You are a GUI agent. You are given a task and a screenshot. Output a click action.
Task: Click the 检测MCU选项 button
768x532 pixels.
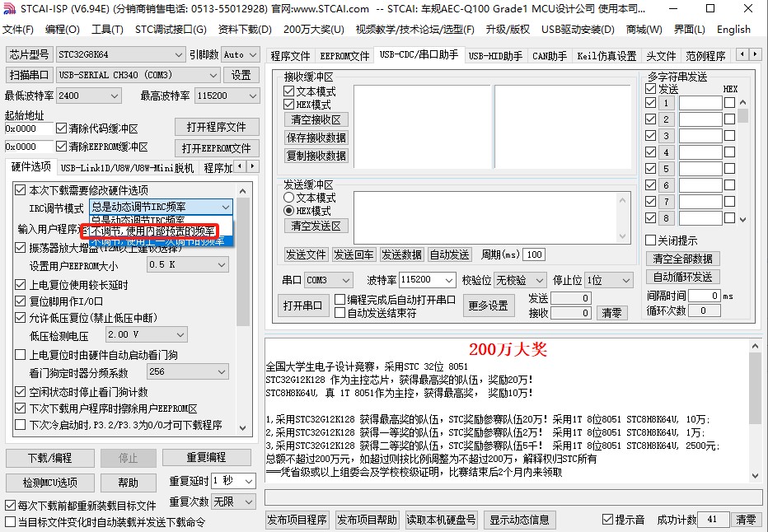50,483
